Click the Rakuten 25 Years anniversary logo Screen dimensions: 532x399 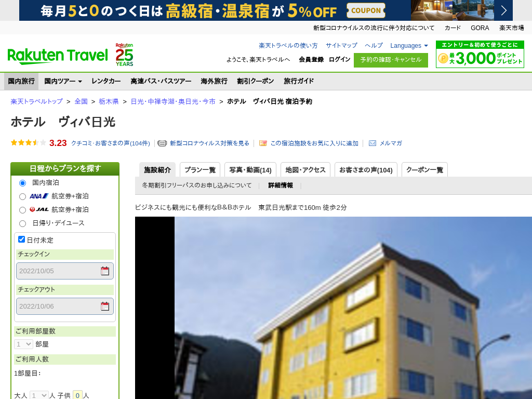pyautogui.click(x=125, y=55)
